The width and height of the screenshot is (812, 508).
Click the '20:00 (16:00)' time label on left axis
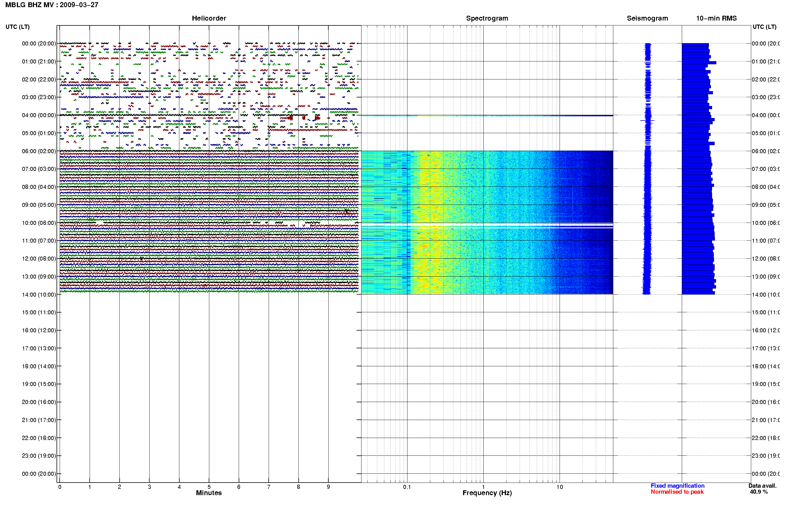[x=39, y=402]
